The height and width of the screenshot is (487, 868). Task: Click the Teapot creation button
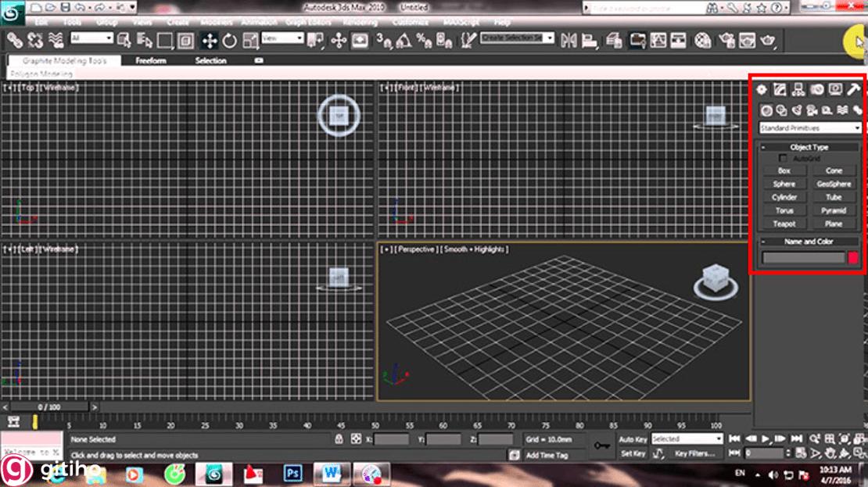(x=784, y=224)
